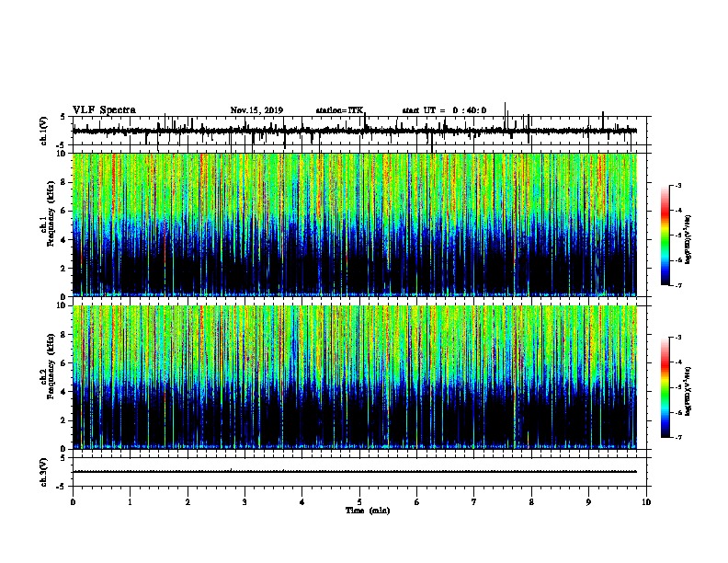Click the time axis tick label "4"
728x563 pixels.
(302, 501)
